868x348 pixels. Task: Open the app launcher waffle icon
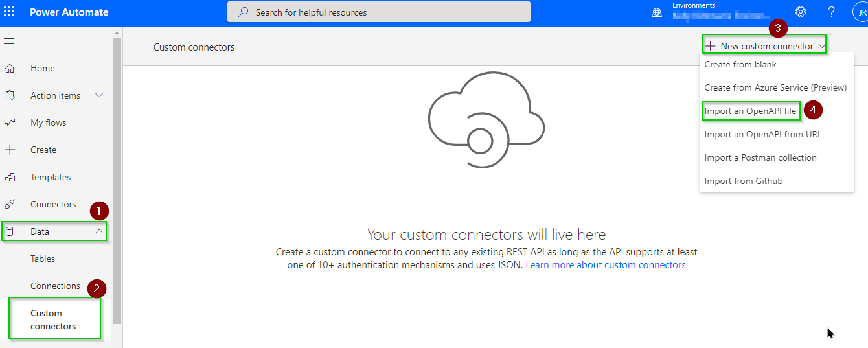click(9, 12)
